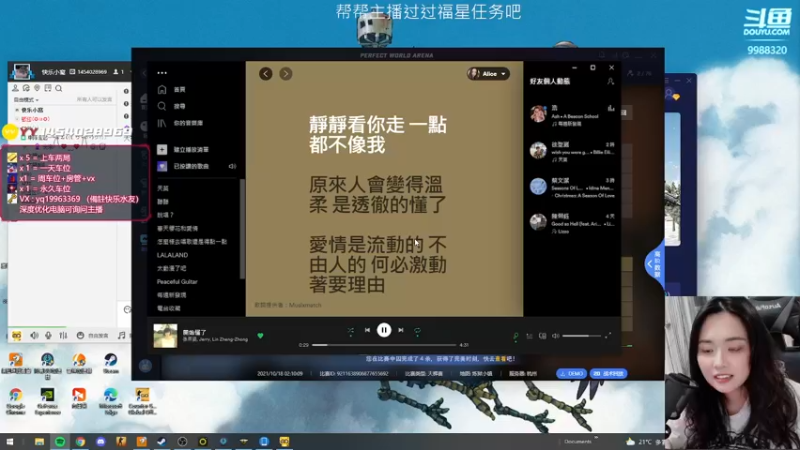Click blue button right of DEMO
Viewport: 800px width, 450px height.
tap(609, 373)
